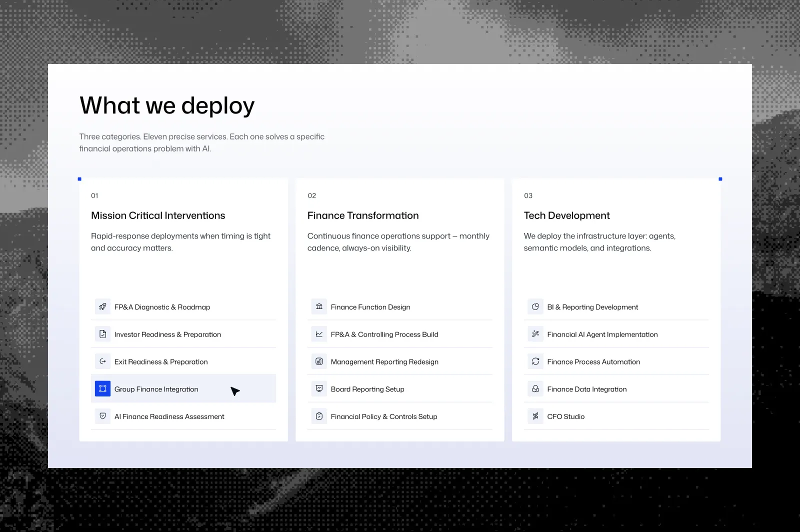Click the refresh icon beside Finance Process Automation

pos(535,361)
